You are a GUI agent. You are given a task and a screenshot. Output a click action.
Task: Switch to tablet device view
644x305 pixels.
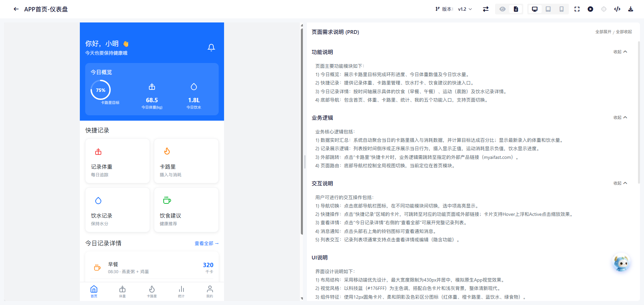[548, 9]
